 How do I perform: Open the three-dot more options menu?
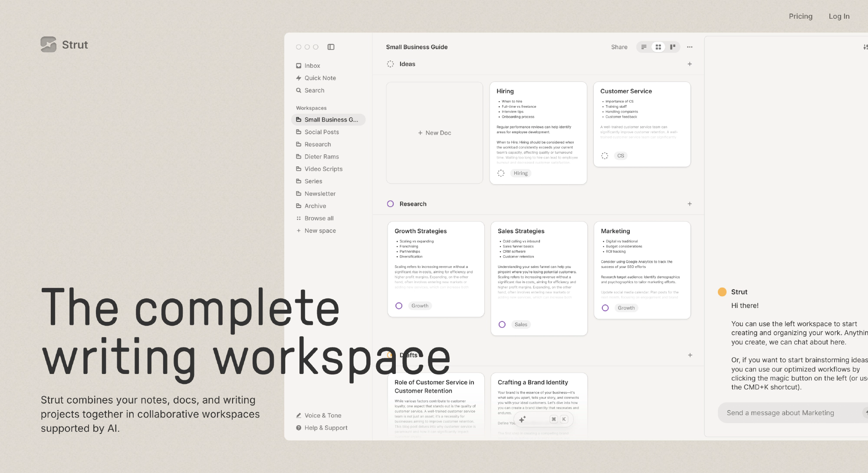[690, 47]
